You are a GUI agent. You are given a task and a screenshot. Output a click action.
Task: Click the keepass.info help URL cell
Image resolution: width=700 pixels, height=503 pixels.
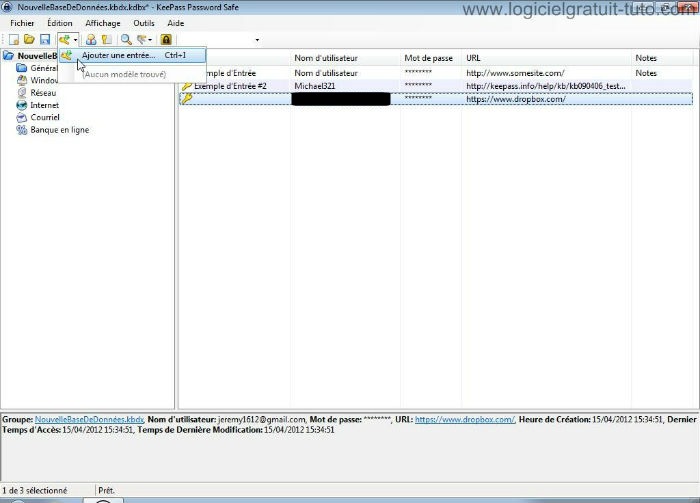(x=546, y=86)
